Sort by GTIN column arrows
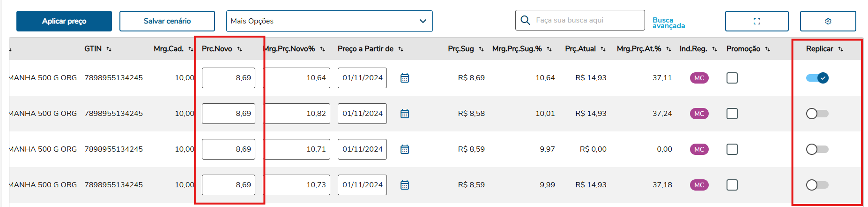The width and height of the screenshot is (868, 207). [109, 49]
